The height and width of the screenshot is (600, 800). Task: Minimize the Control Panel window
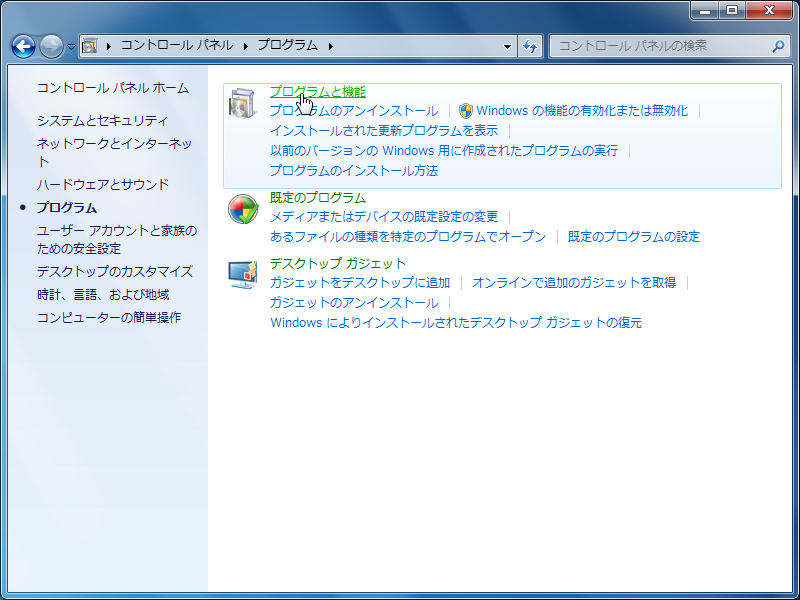pos(706,10)
